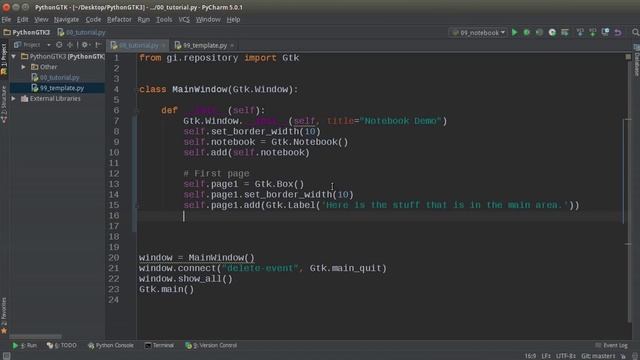Start debugging with the green bug icon
This screenshot has height=360, width=640.
(527, 32)
